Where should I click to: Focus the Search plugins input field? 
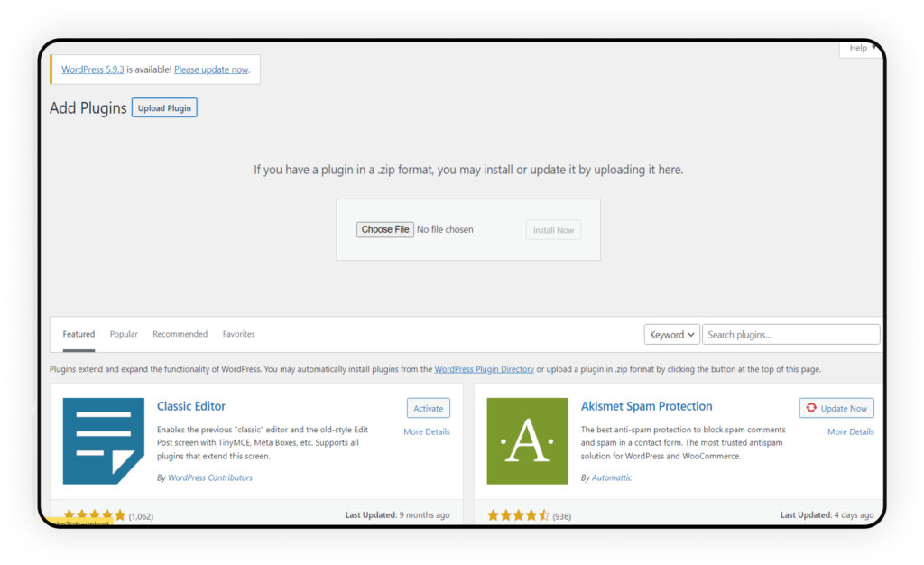[790, 335]
